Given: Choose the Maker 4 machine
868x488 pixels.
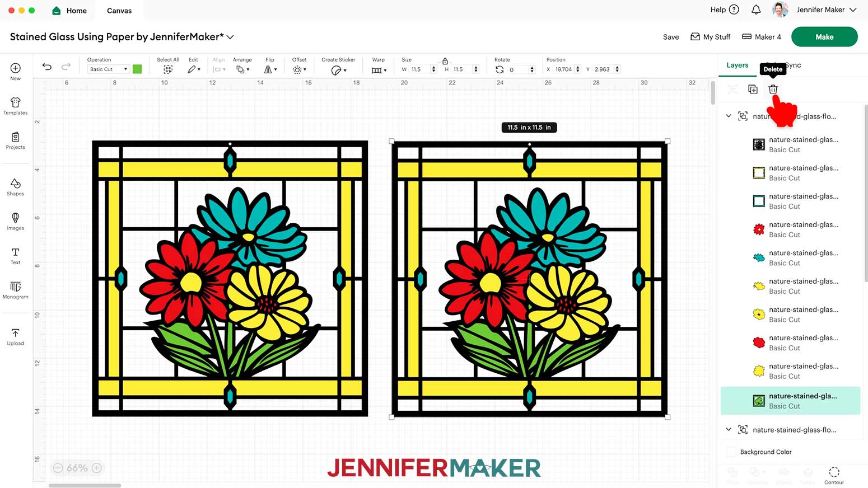Looking at the screenshot, I should point(762,37).
